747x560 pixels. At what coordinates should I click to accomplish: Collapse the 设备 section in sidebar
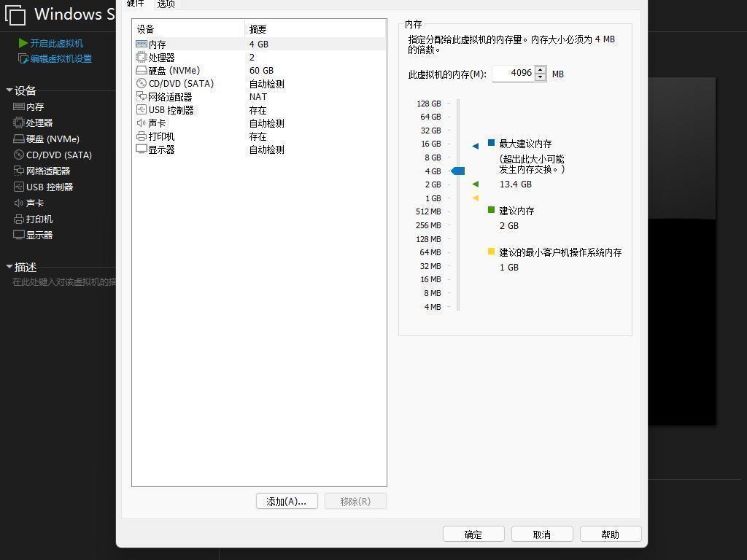click(x=9, y=90)
